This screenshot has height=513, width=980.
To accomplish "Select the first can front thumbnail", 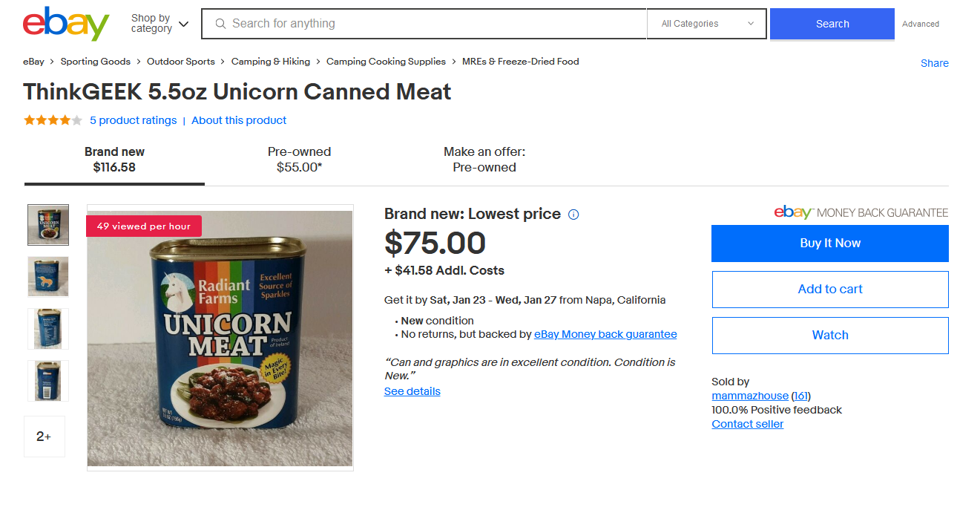I will point(48,225).
